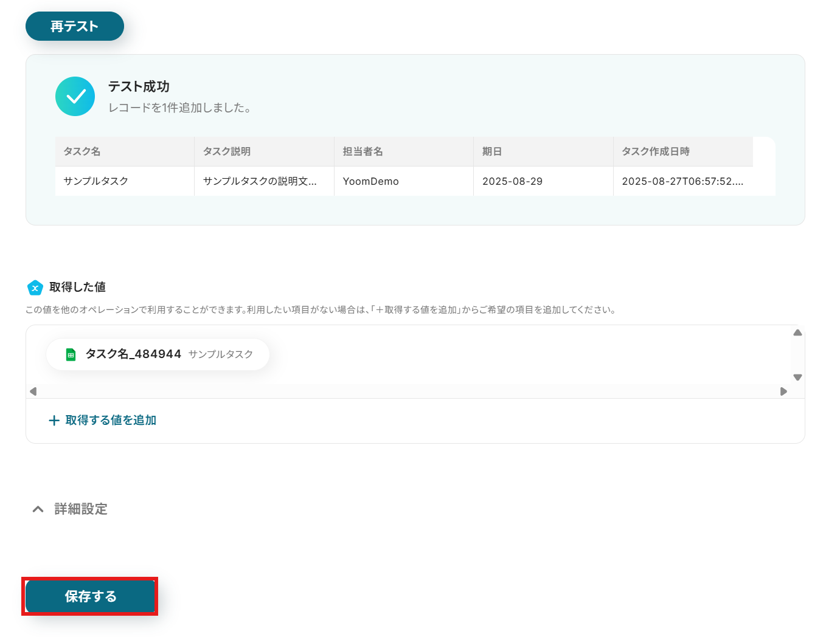Click the scroll right arrow in values box

pyautogui.click(x=783, y=391)
